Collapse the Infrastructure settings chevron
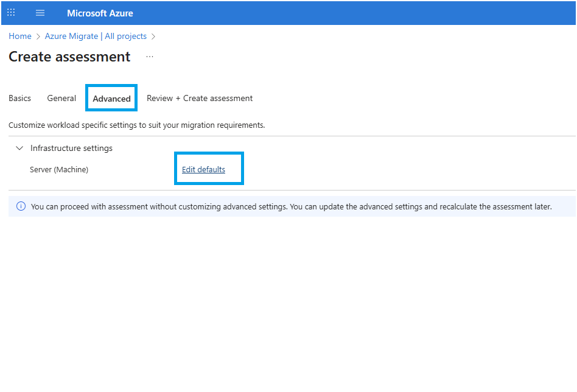The image size is (577, 392). coord(19,148)
